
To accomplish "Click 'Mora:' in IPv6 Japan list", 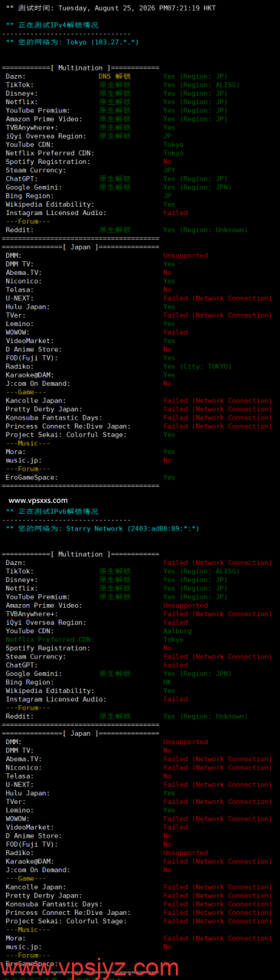I will click(x=16, y=938).
